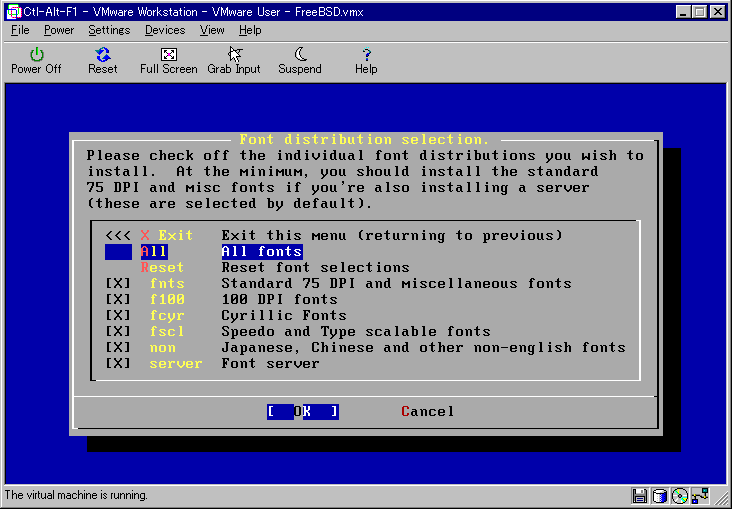Click the Reset toolbar icon
Screen dimensions: 732x509
(103, 61)
